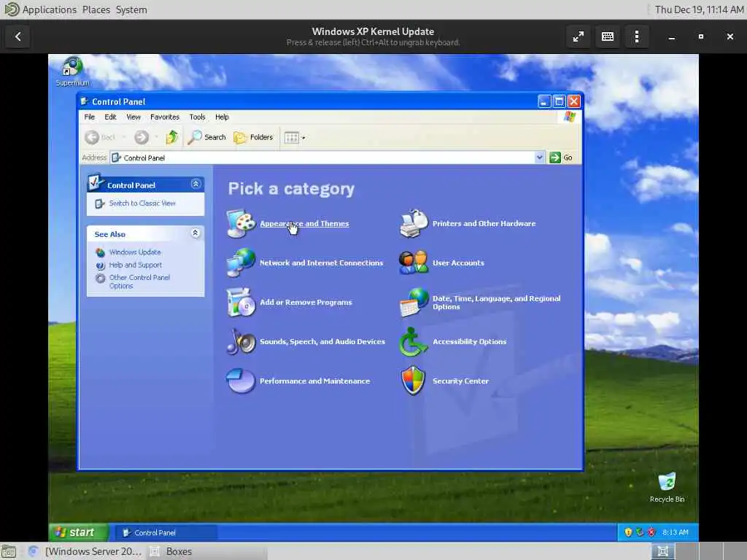Click the host panel date and time

tap(699, 9)
